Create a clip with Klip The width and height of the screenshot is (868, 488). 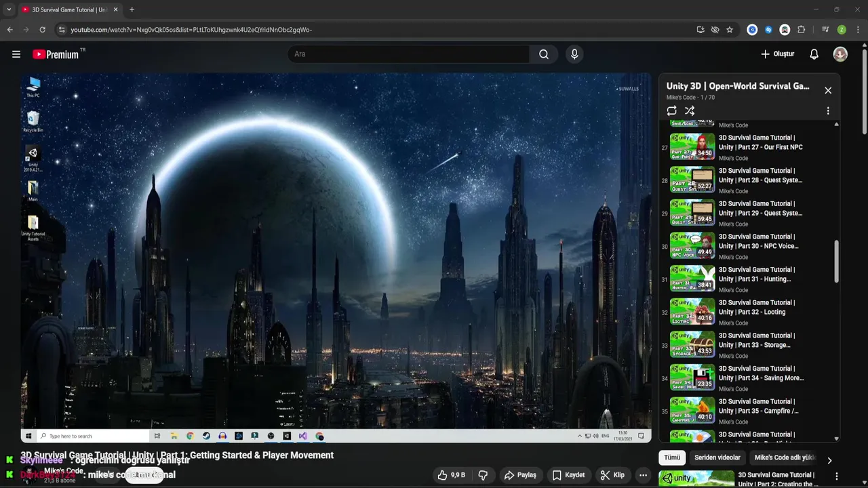pyautogui.click(x=612, y=475)
